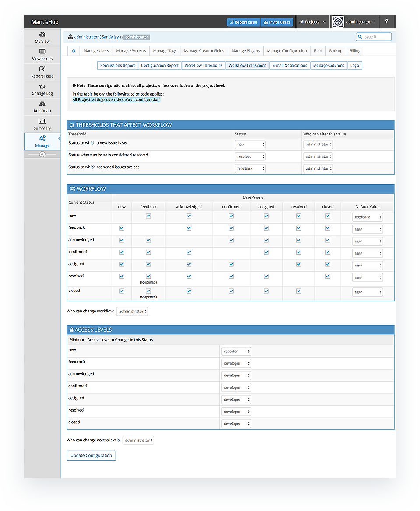Click the help question mark icon

(x=386, y=21)
